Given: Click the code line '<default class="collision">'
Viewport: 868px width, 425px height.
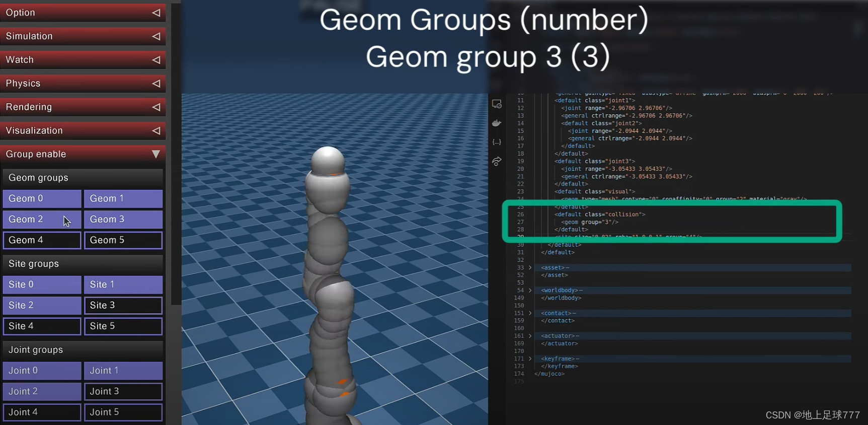Looking at the screenshot, I should (600, 215).
